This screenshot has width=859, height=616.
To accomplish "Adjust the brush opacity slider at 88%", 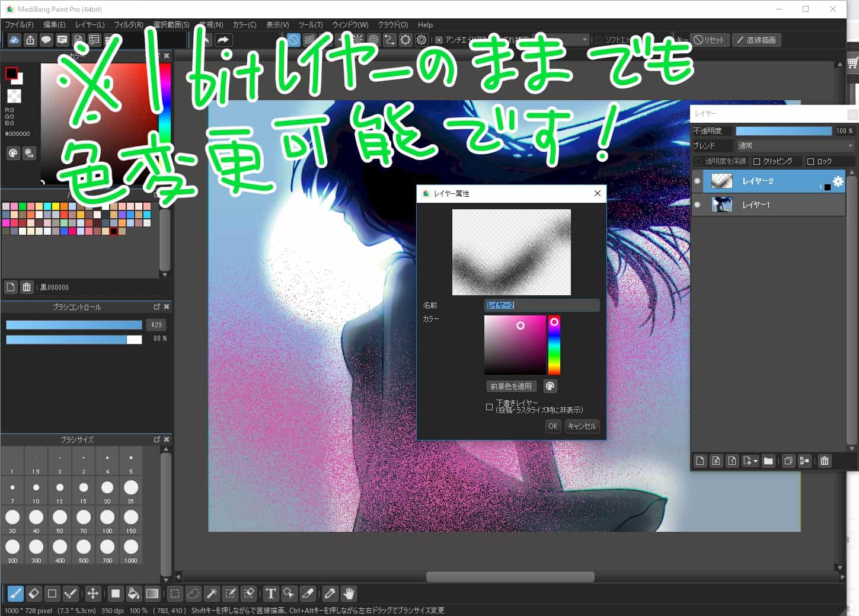I will [74, 339].
